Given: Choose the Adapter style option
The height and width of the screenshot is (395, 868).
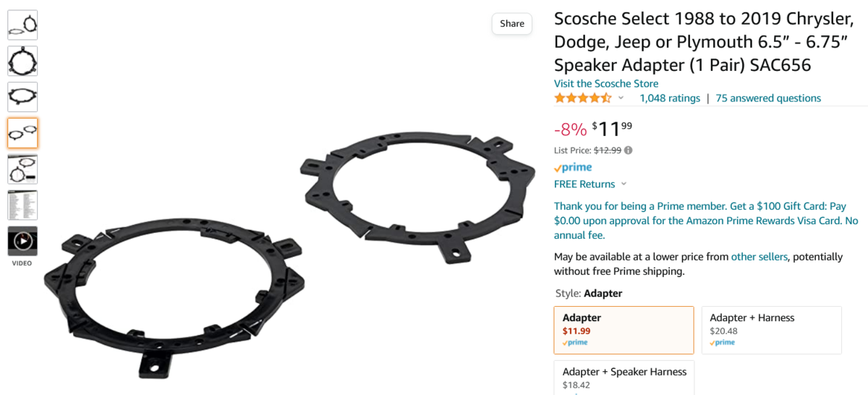Looking at the screenshot, I should [624, 330].
